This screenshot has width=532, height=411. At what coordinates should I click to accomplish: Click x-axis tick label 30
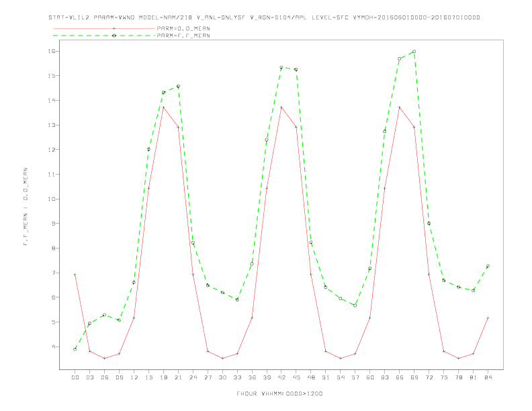tap(222, 377)
